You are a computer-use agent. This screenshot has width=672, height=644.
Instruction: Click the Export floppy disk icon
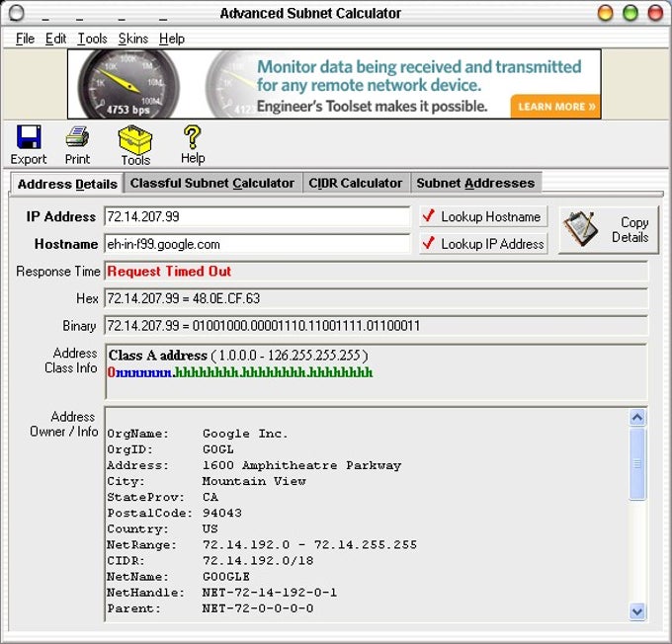[29, 137]
